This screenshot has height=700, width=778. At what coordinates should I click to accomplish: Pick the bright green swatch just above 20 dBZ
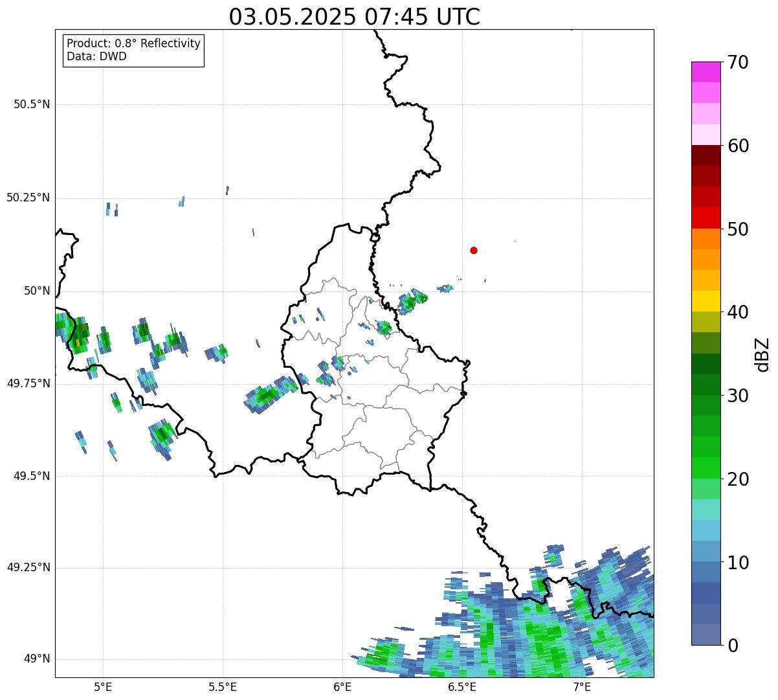point(706,468)
